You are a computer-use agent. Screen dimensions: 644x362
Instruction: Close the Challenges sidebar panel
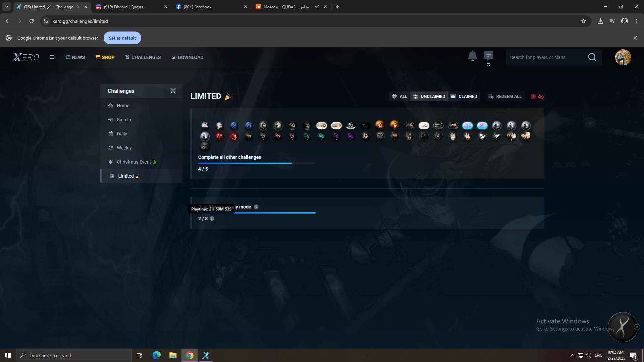173,91
